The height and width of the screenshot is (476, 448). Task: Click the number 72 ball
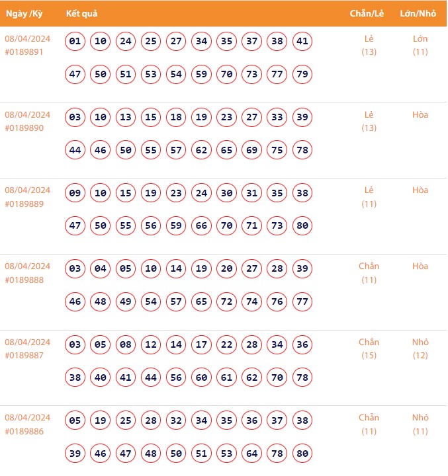point(226,302)
